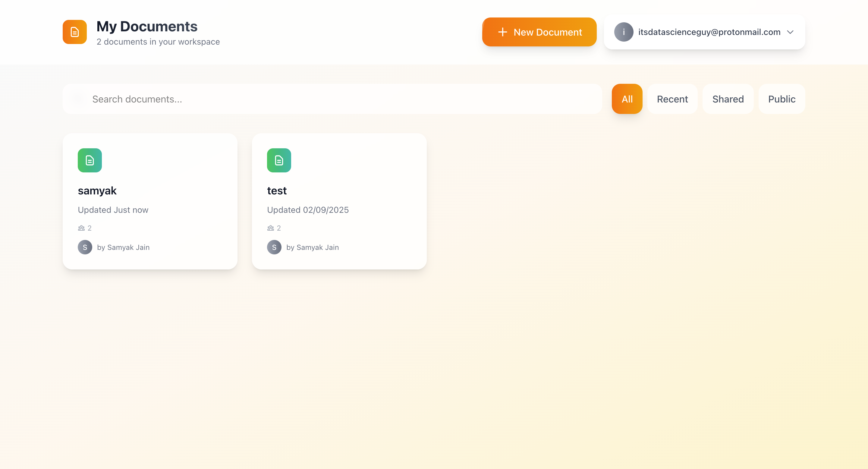Click the S avatar on samyak card

click(x=85, y=247)
